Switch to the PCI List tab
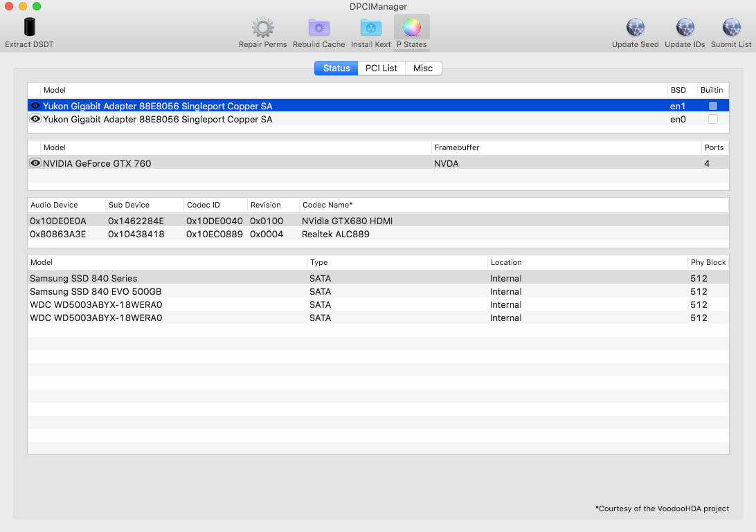Screen dimensions: 756x532 click(x=381, y=68)
